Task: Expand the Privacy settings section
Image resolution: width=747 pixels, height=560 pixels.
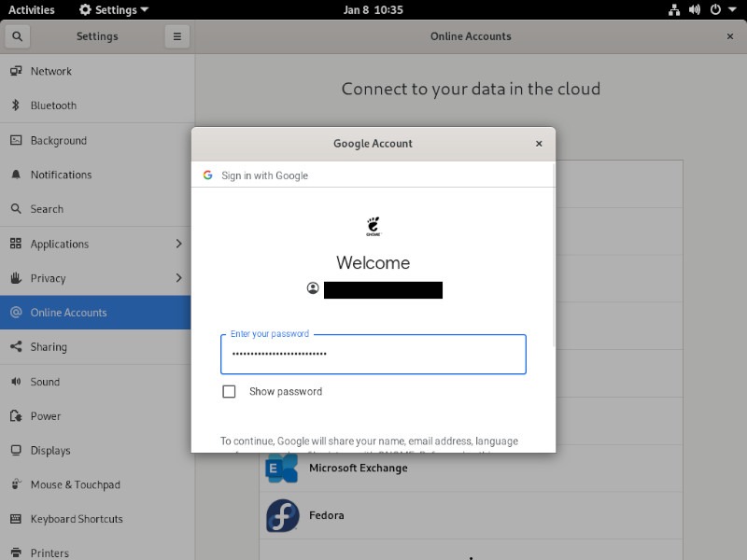Action: (93, 278)
